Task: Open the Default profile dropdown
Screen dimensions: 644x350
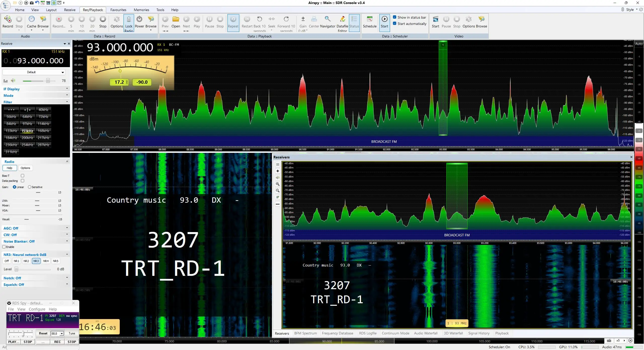Action: pyautogui.click(x=34, y=72)
